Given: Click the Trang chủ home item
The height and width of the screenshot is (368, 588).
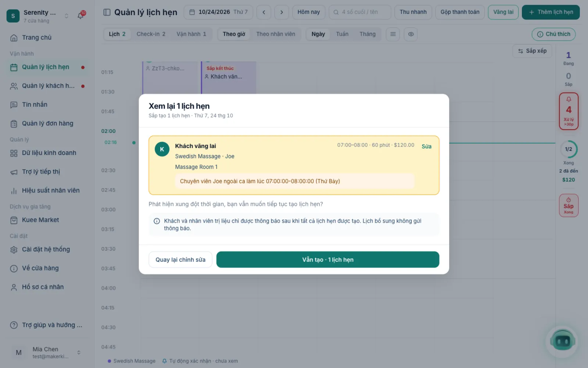Looking at the screenshot, I should [47, 38].
